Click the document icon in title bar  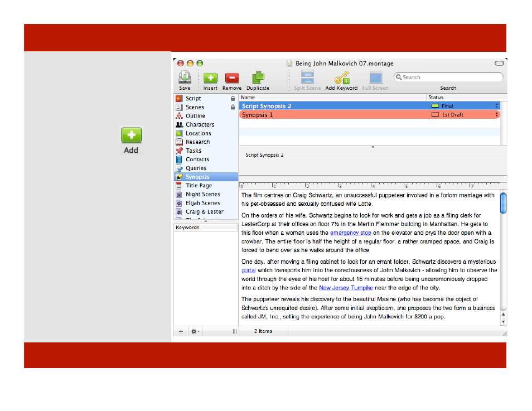(289, 64)
